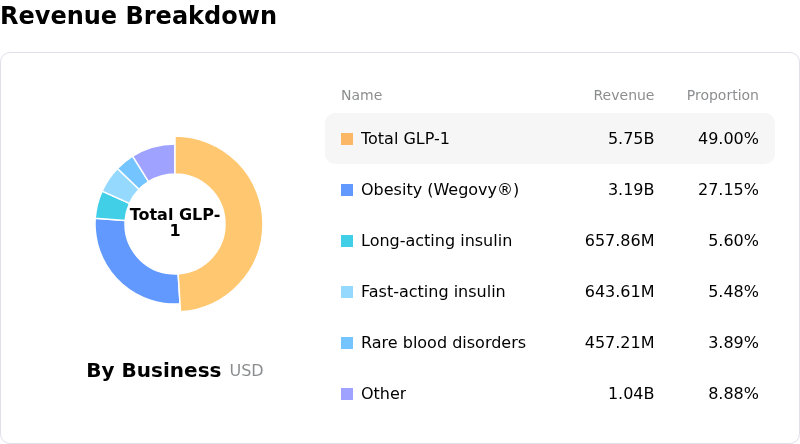This screenshot has height=444, width=800.
Task: Click the Name column header
Action: pyautogui.click(x=361, y=96)
